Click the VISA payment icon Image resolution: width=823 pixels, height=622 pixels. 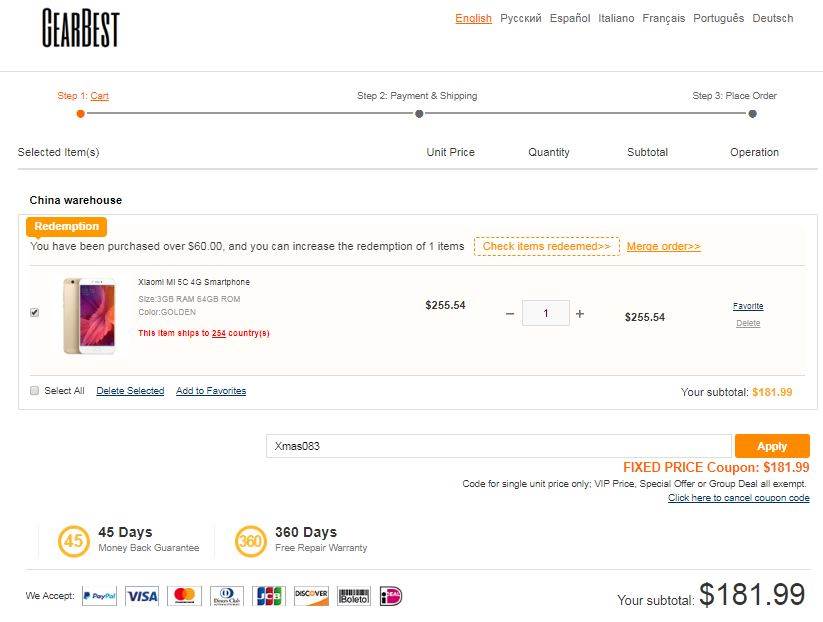(142, 596)
